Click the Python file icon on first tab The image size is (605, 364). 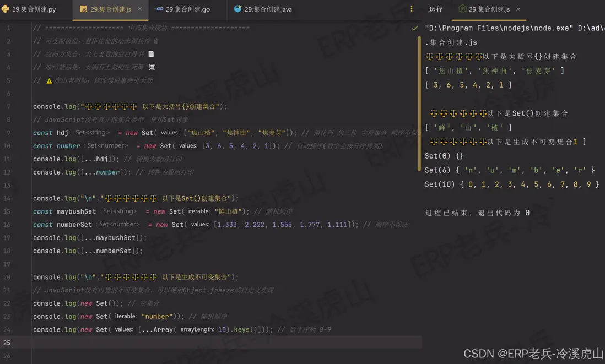click(6, 9)
